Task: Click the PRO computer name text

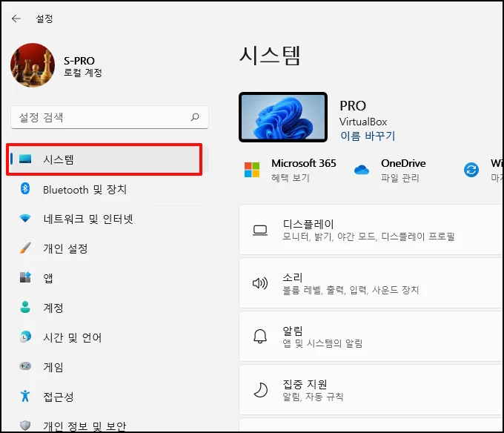Action: pos(353,106)
